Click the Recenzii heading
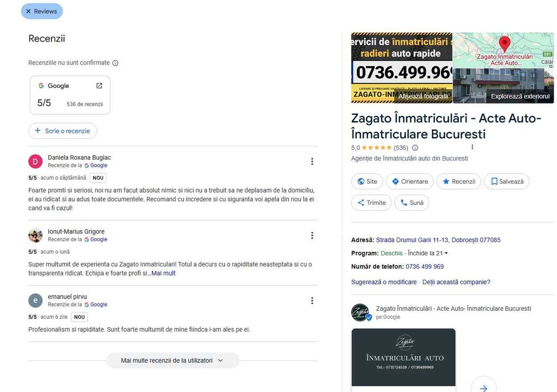This screenshot has height=392, width=557. [47, 38]
